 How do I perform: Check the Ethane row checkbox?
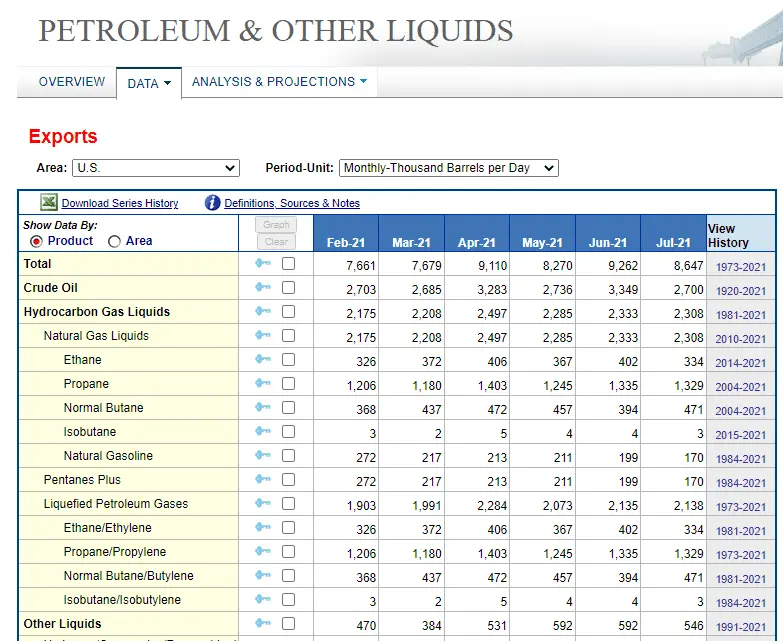(288, 359)
